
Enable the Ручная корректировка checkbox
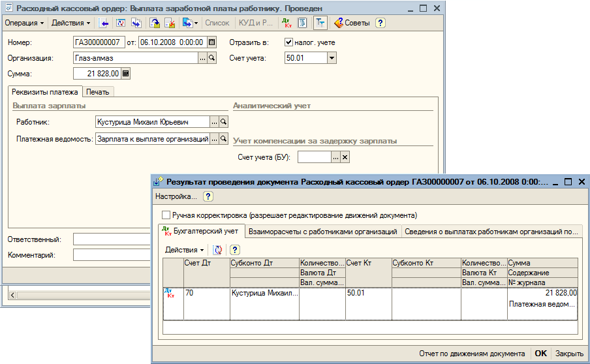coord(166,215)
